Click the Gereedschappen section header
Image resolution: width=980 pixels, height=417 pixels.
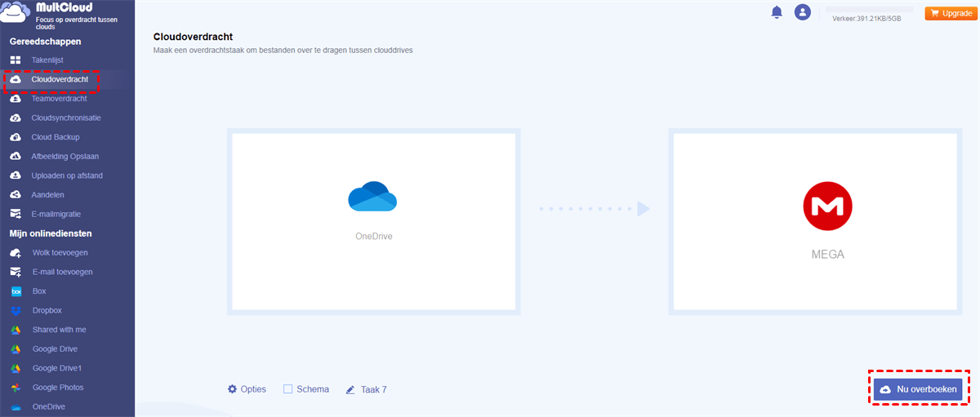tap(45, 42)
